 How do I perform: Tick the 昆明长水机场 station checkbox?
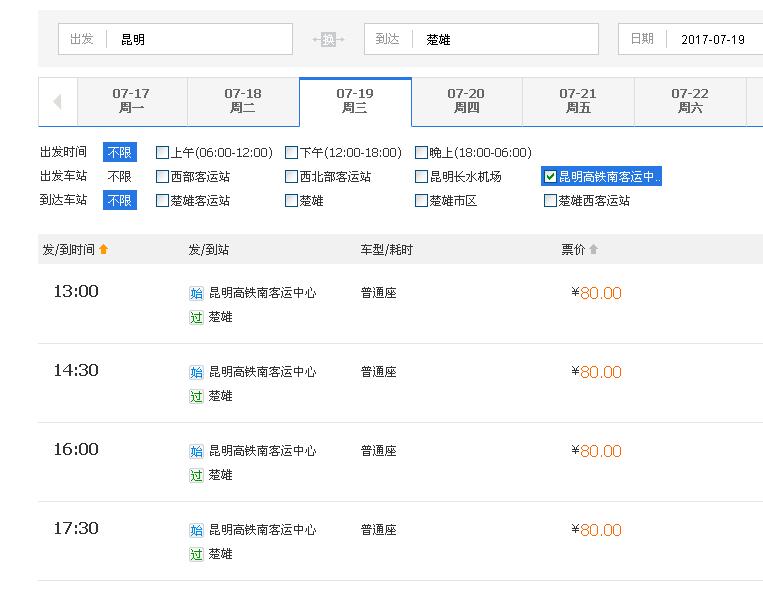pyautogui.click(x=421, y=177)
